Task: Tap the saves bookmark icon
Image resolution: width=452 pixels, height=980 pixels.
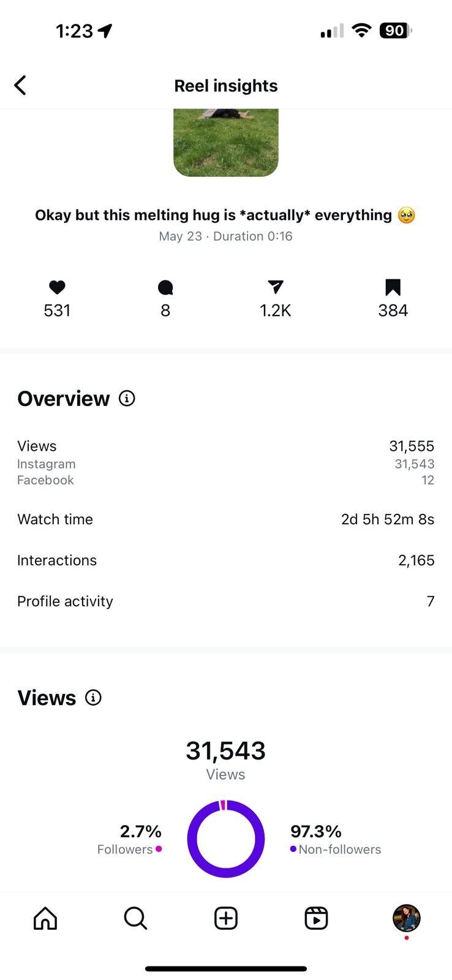Action: coord(393,287)
